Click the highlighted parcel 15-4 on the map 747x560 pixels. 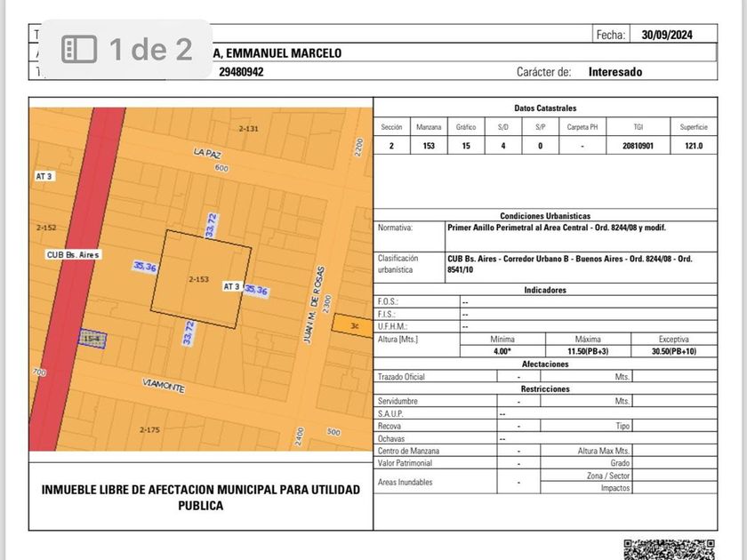[x=92, y=339]
